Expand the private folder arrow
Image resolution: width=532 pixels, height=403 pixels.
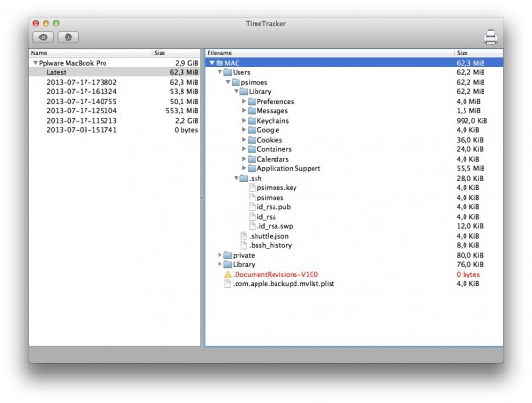(219, 255)
